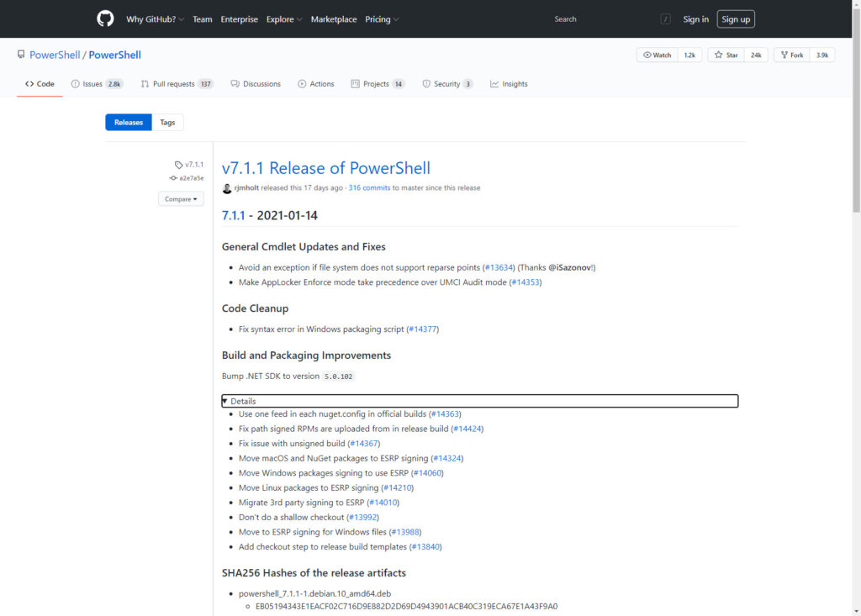Open pull request #13840
The height and width of the screenshot is (616, 861).
tap(425, 547)
